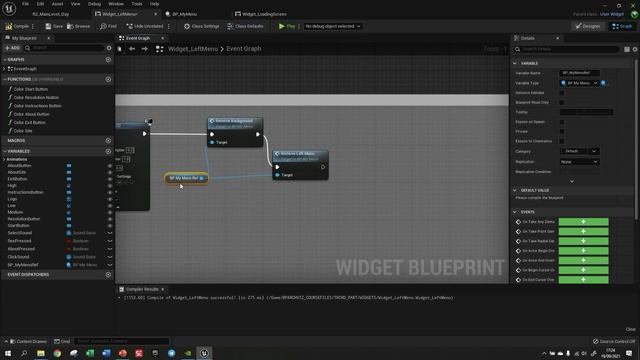Screen dimensions: 640x360
Task: Open My Blueprint panel settings gear
Action: click(x=109, y=48)
